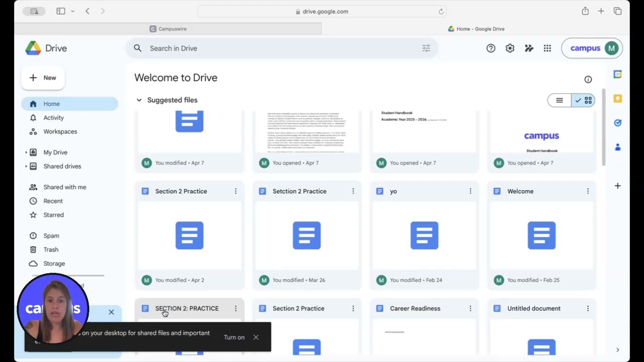Expand the My Drive tree arrow
The width and height of the screenshot is (644, 362).
pyautogui.click(x=26, y=152)
